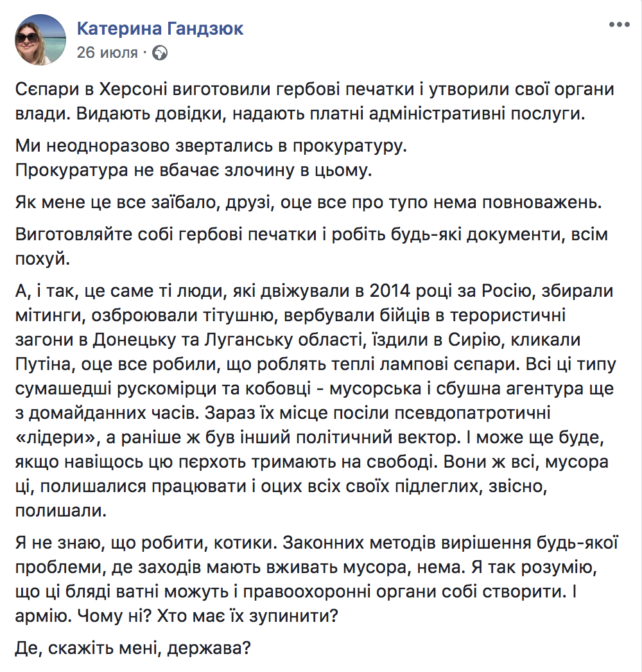Click the line "Ми неодноразово звертались в прокуратуру"
The width and height of the screenshot is (642, 672).
coord(212,146)
